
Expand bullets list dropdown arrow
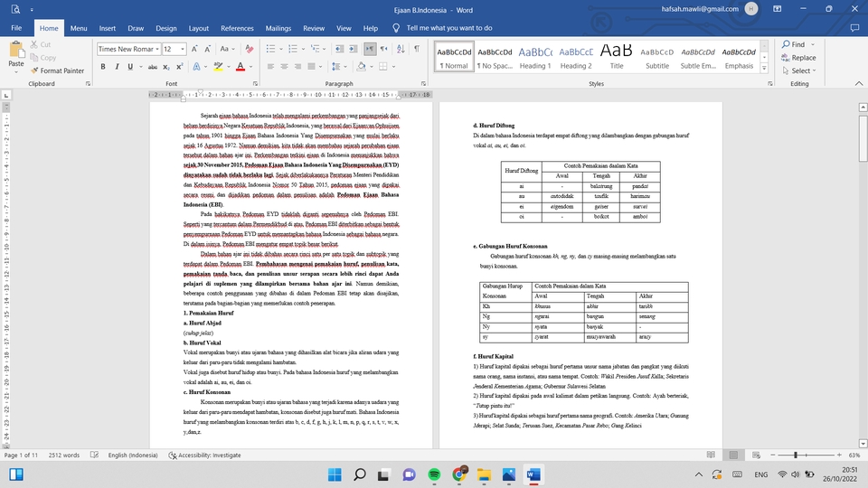point(281,49)
